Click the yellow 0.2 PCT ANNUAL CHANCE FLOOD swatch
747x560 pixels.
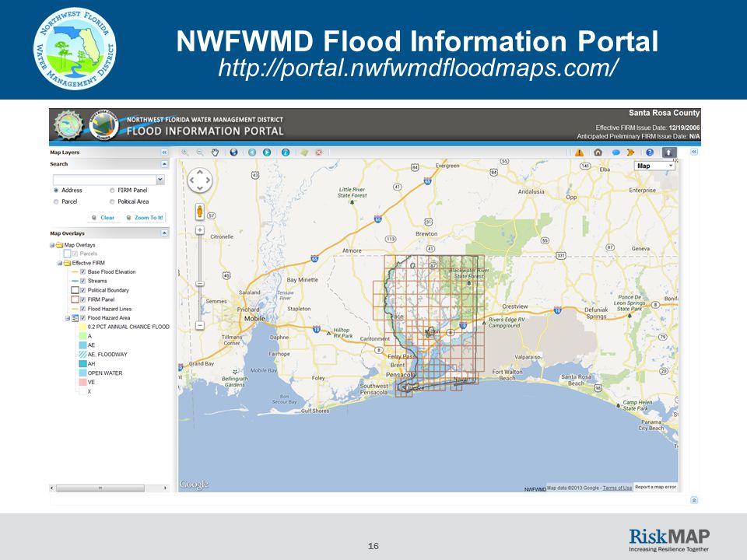click(82, 327)
